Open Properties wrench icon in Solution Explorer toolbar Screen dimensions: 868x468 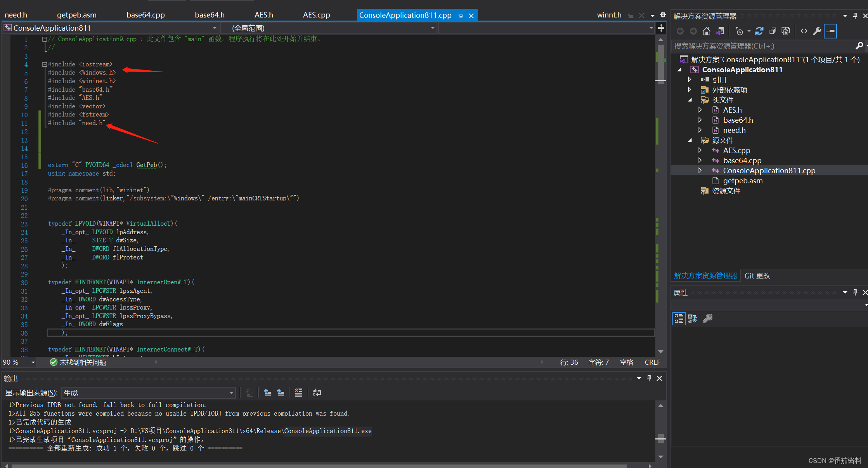click(x=817, y=31)
